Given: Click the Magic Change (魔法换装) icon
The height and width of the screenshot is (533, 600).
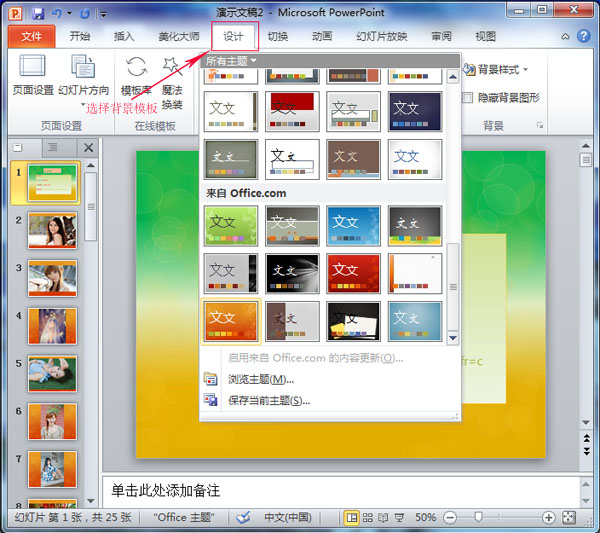Looking at the screenshot, I should [x=172, y=82].
